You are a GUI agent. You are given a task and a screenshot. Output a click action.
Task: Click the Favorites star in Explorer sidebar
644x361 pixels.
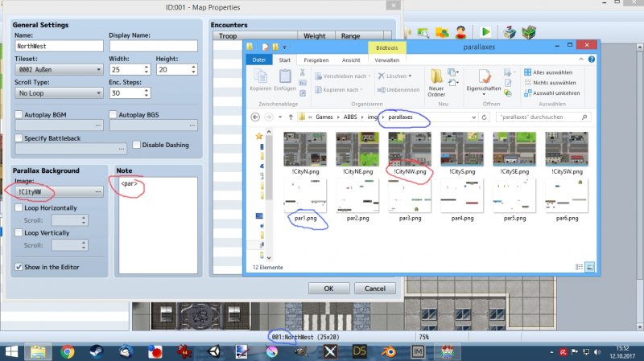[258, 136]
